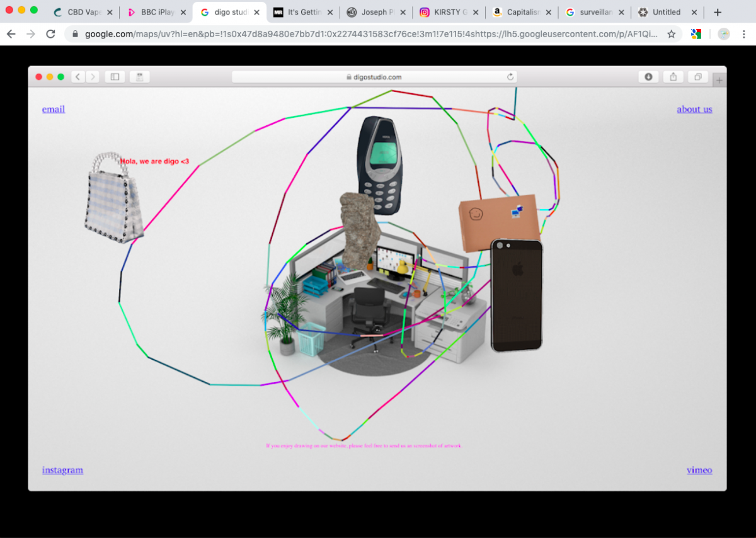The image size is (756, 538).
Task: Open the email link
Action: point(53,109)
